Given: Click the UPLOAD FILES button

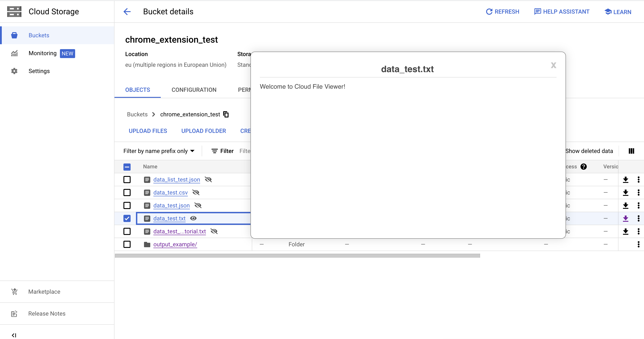Looking at the screenshot, I should click(x=148, y=131).
